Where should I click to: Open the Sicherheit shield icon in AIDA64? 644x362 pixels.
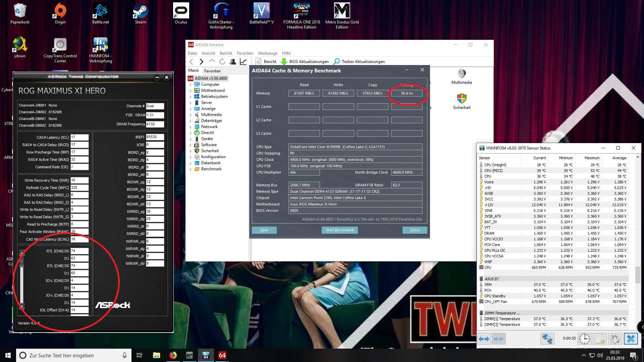462,102
